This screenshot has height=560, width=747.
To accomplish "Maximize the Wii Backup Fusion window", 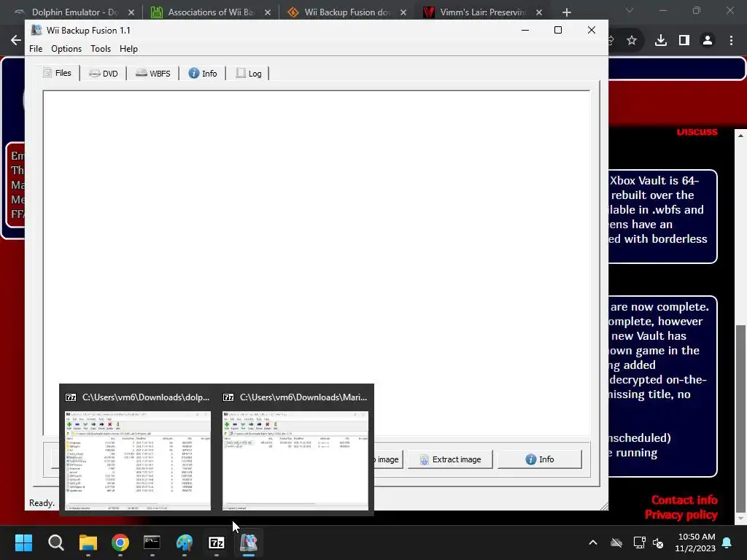I will click(558, 30).
